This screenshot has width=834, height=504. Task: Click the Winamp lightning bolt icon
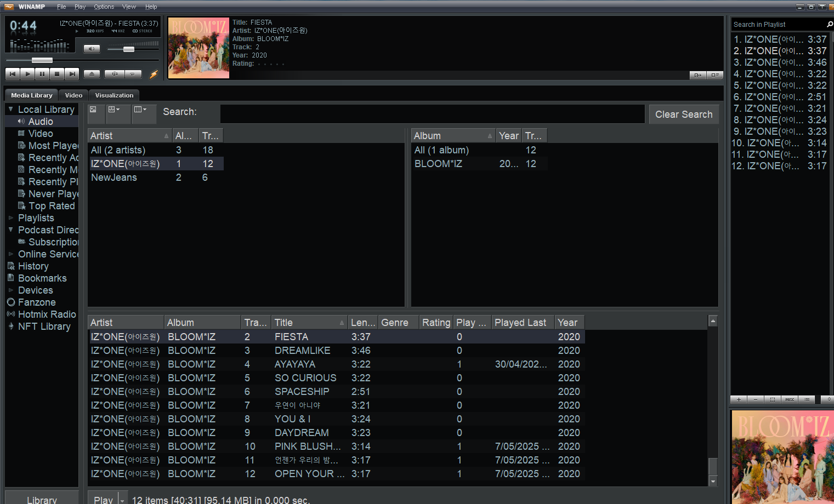(x=154, y=74)
